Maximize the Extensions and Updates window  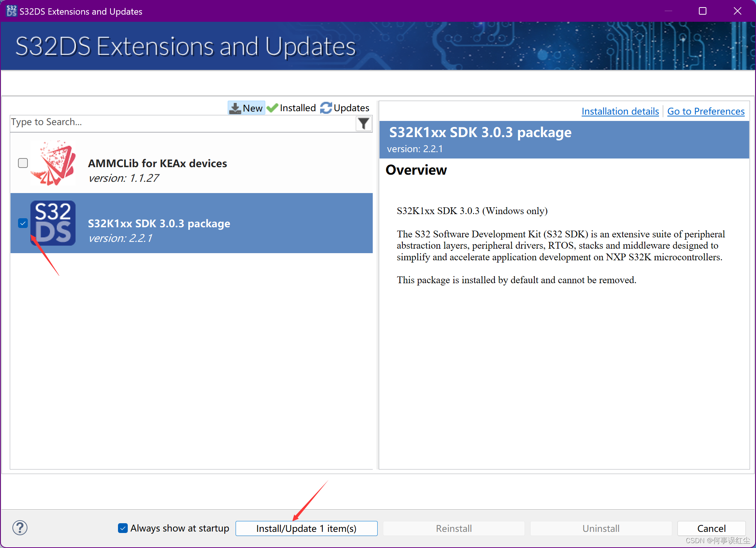pos(702,11)
